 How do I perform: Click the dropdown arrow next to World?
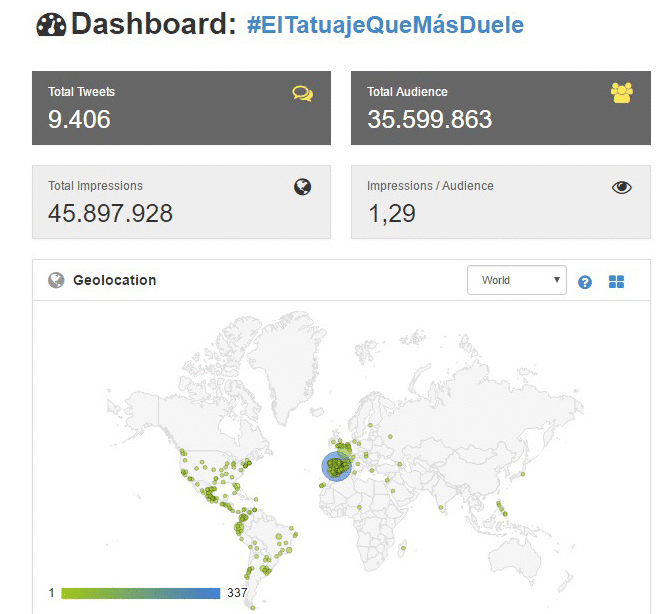coord(556,280)
